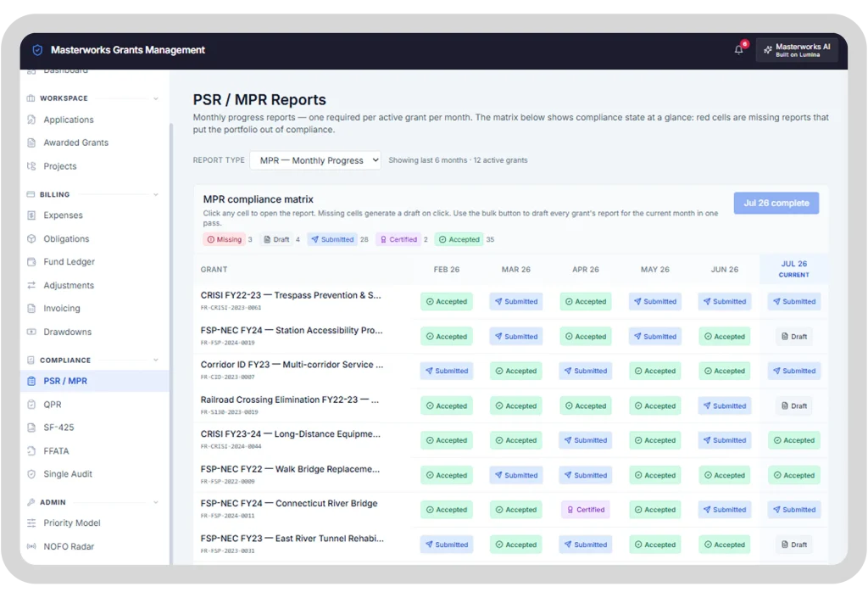Select PSR / MPR menu item
The image size is (868, 598).
point(95,381)
